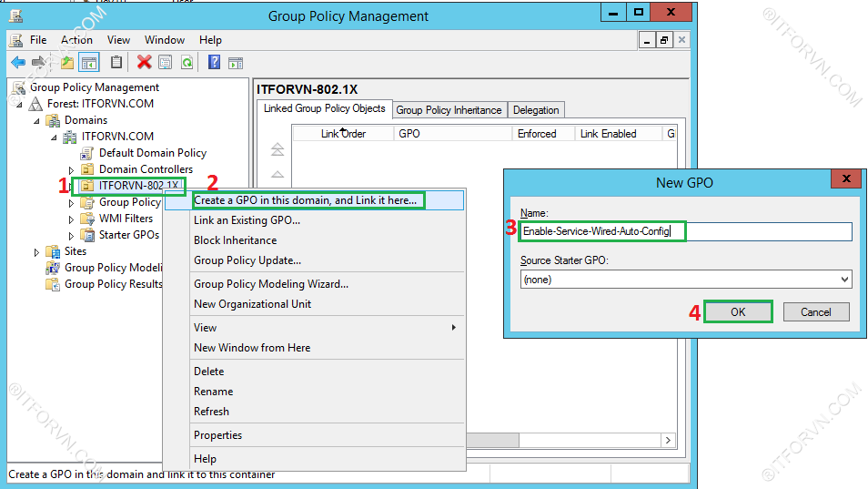The image size is (868, 489).
Task: Click the blue Back arrow in toolbar
Action: [18, 62]
